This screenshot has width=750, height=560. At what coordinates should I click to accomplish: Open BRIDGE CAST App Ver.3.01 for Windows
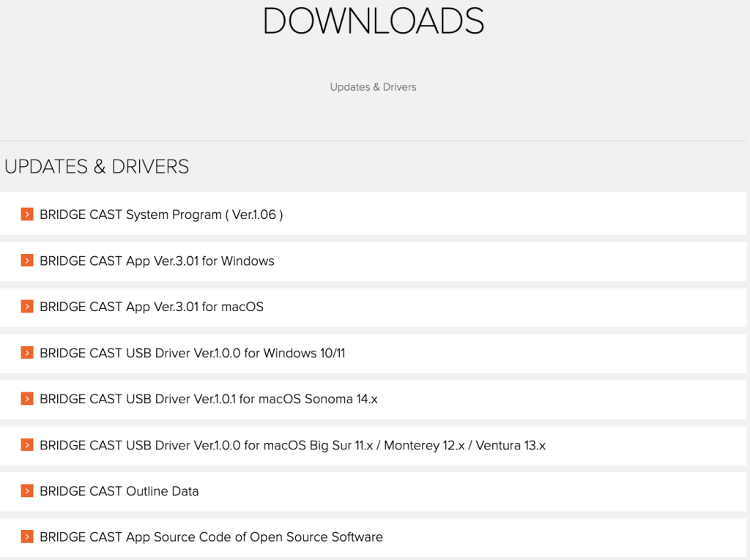(x=157, y=261)
